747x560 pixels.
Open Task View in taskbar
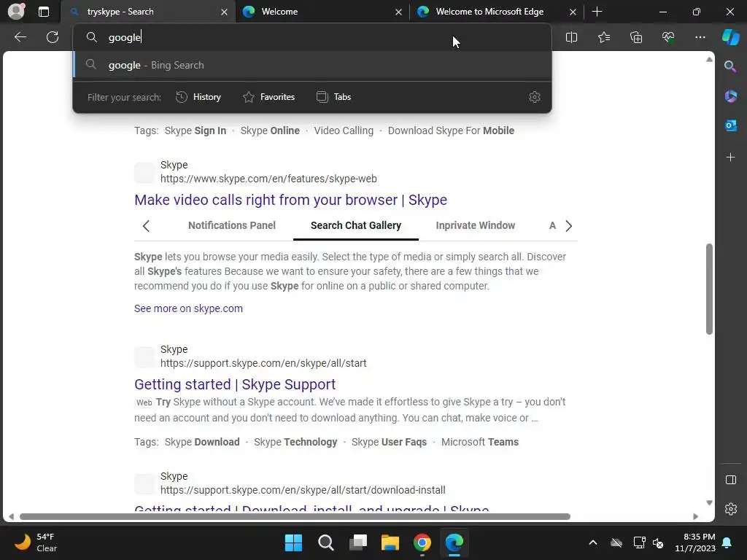(357, 542)
